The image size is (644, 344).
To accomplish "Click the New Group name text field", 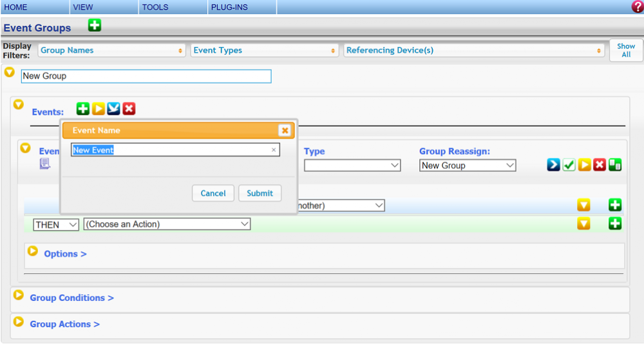I will coord(146,76).
